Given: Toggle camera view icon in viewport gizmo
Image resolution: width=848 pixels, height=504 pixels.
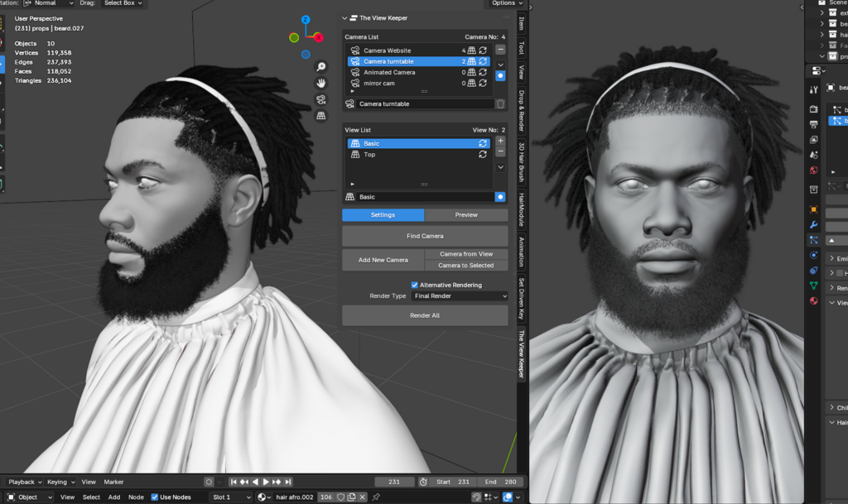Looking at the screenshot, I should point(321,99).
